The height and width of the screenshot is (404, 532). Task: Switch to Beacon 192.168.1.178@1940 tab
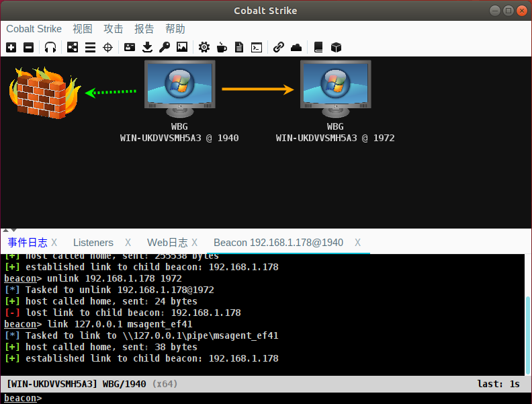pos(279,243)
